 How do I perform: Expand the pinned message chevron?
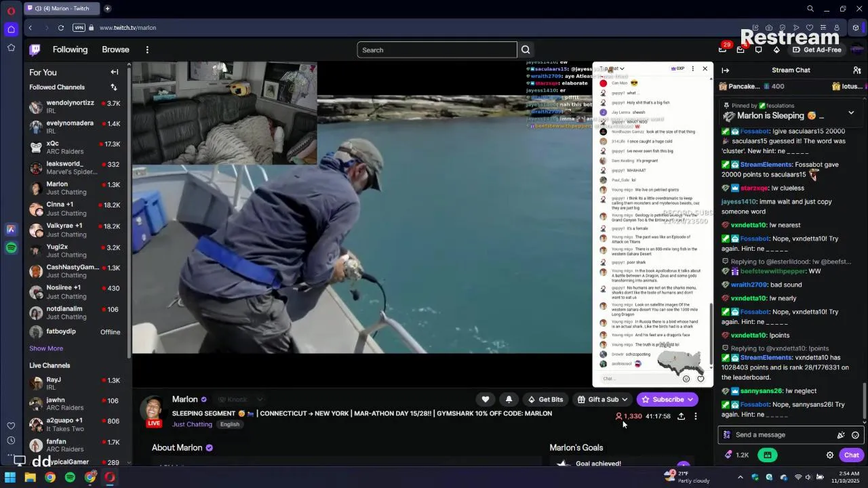(x=851, y=113)
